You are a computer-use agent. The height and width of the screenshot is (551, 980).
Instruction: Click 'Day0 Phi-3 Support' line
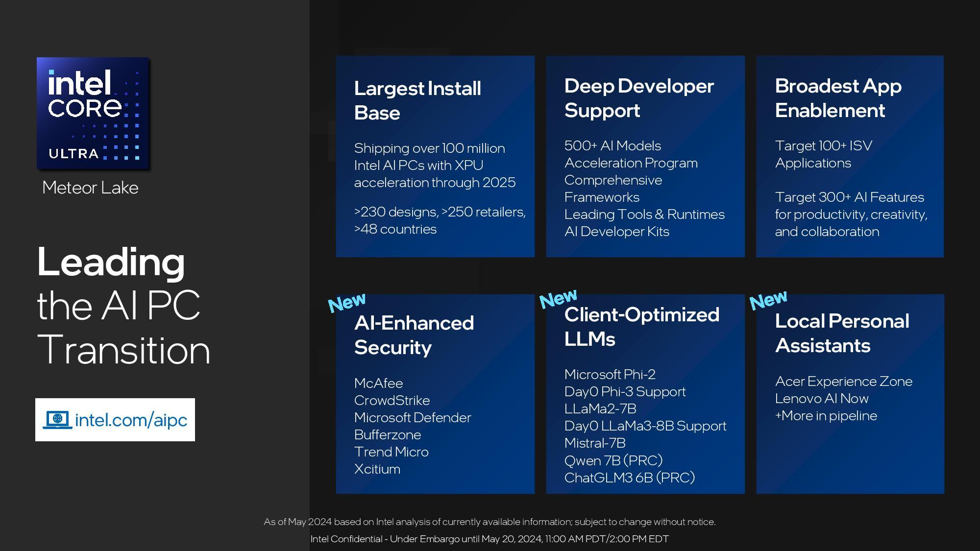(625, 392)
